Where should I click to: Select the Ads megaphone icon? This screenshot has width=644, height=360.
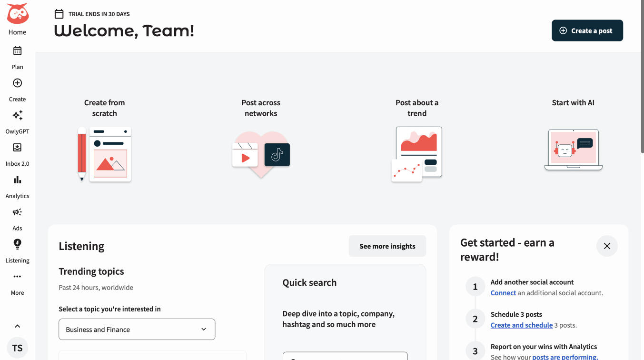tap(17, 212)
